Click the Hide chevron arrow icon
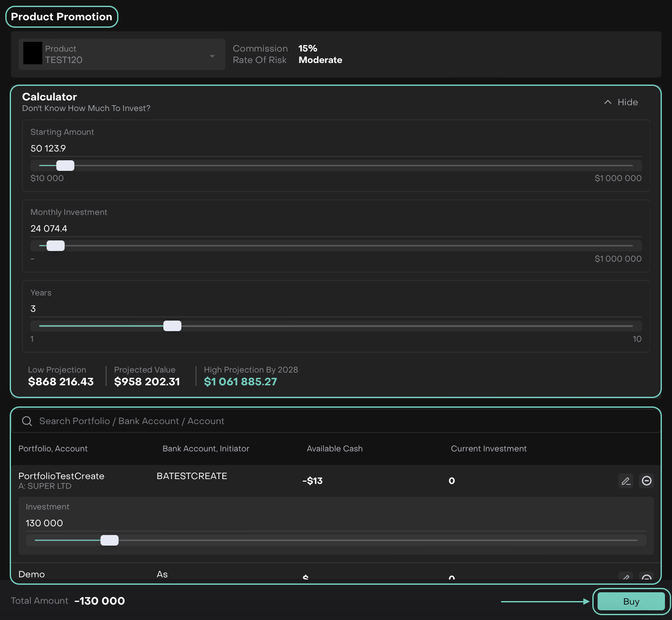The width and height of the screenshot is (672, 620). (608, 102)
